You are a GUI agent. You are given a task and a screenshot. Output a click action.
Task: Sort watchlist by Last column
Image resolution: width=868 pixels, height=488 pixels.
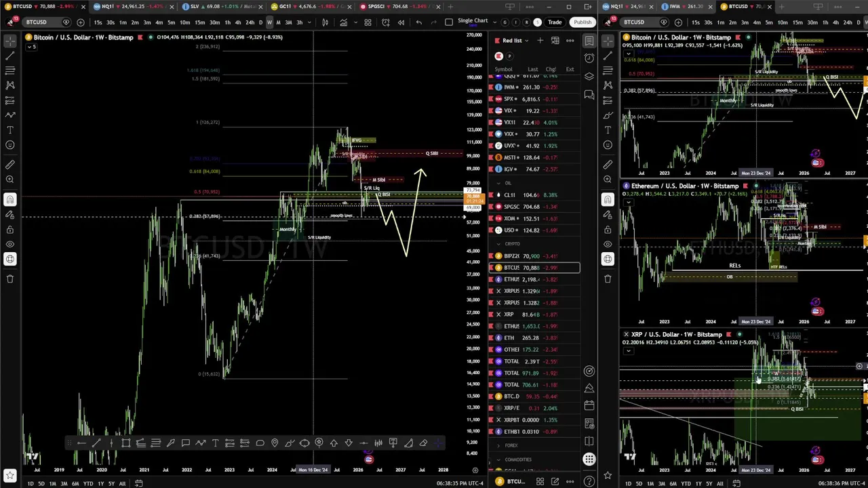pos(533,69)
